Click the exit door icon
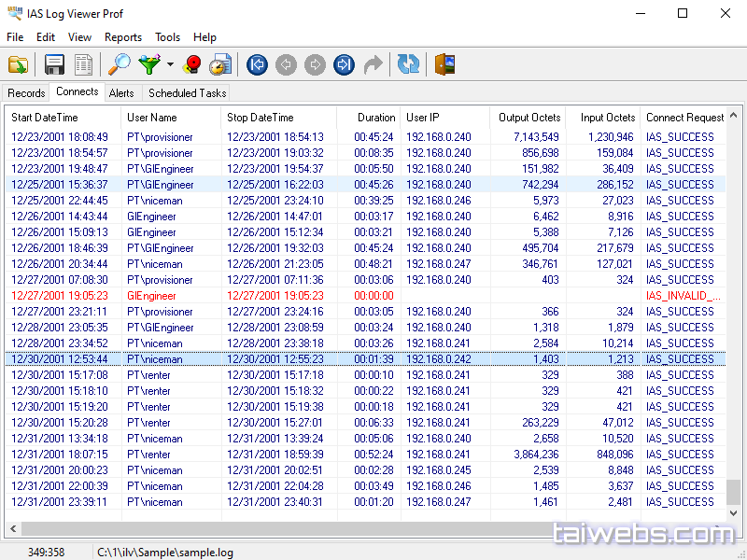Image resolution: width=747 pixels, height=560 pixels. coord(444,64)
